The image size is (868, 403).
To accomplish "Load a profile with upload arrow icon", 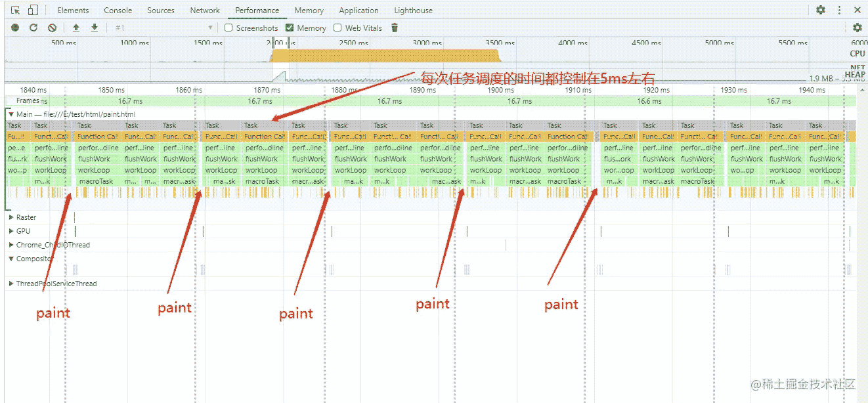I will pyautogui.click(x=76, y=28).
